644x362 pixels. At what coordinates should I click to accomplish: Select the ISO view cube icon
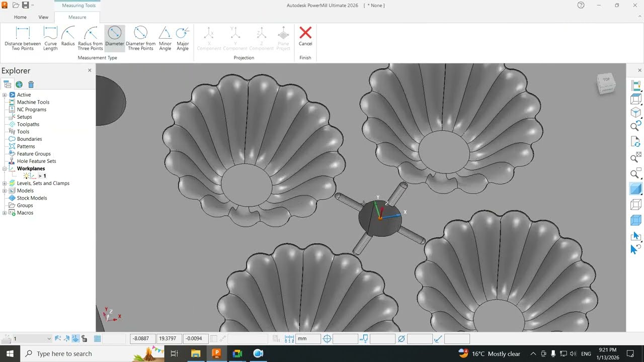click(636, 113)
